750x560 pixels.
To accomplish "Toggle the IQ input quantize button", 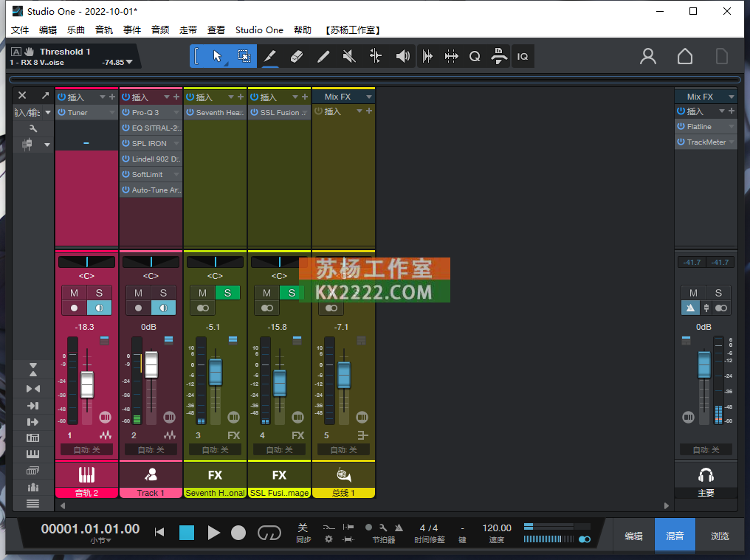I will click(x=523, y=56).
